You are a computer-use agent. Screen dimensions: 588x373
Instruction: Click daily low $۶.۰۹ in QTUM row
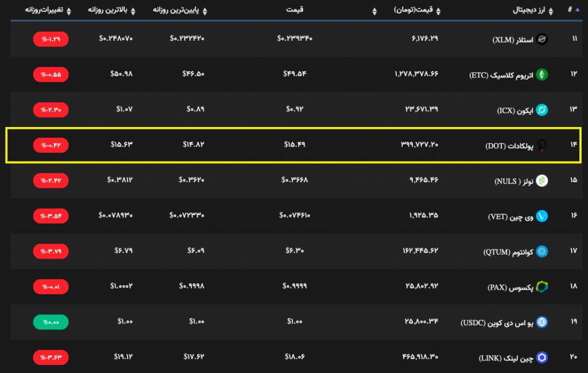coord(196,251)
